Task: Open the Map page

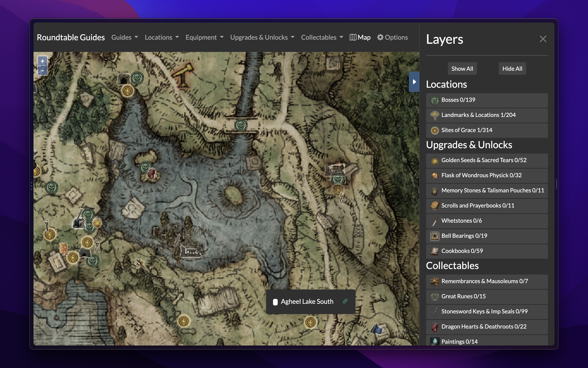Action: (360, 37)
